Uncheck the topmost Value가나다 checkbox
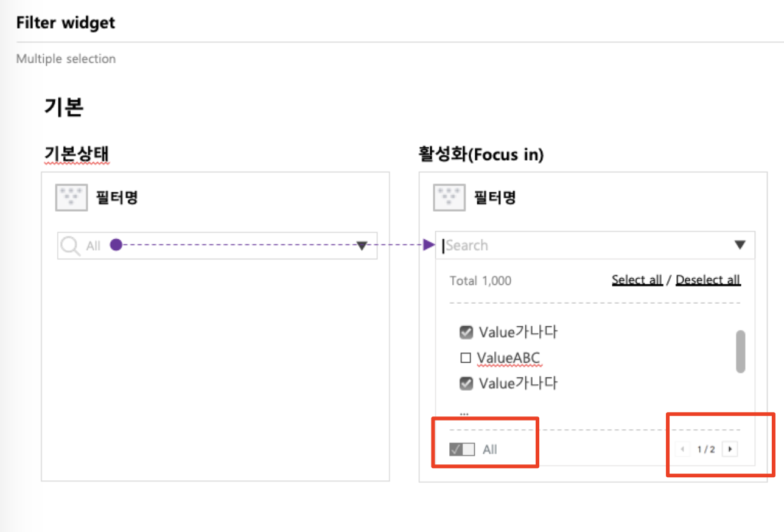This screenshot has width=784, height=532. pyautogui.click(x=466, y=332)
